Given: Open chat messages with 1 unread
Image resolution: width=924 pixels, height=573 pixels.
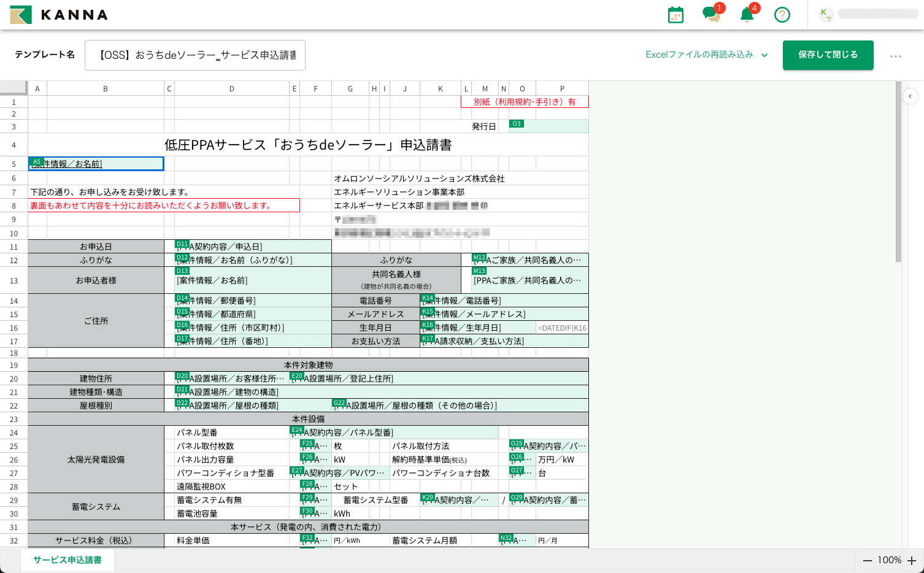Looking at the screenshot, I should click(712, 15).
